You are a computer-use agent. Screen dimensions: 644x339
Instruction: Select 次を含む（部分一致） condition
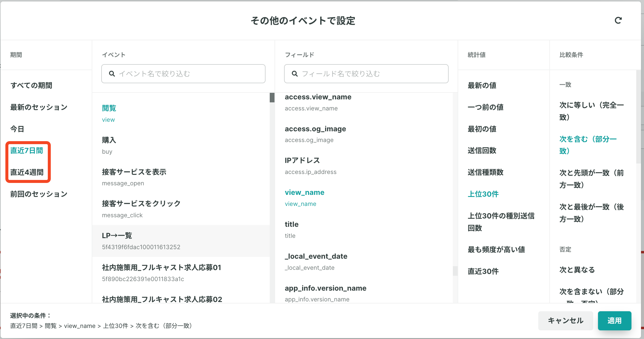[x=588, y=145]
